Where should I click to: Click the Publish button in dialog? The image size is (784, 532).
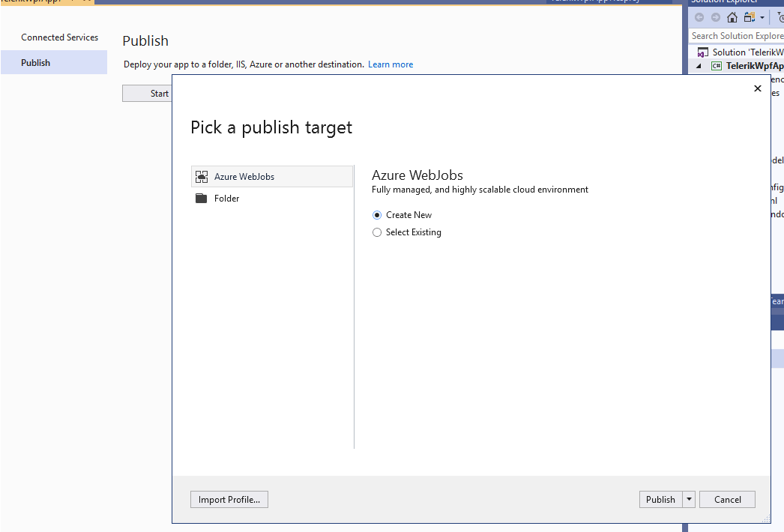pyautogui.click(x=660, y=500)
